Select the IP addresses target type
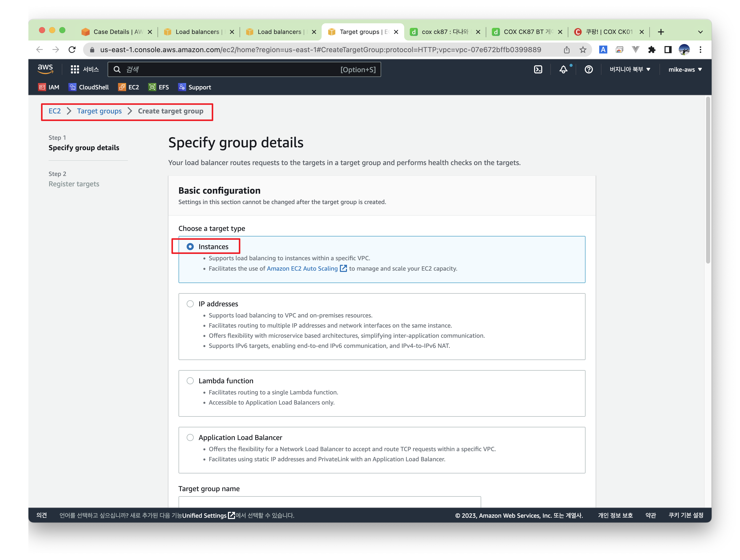Viewport: 740px width, 560px height. 190,304
